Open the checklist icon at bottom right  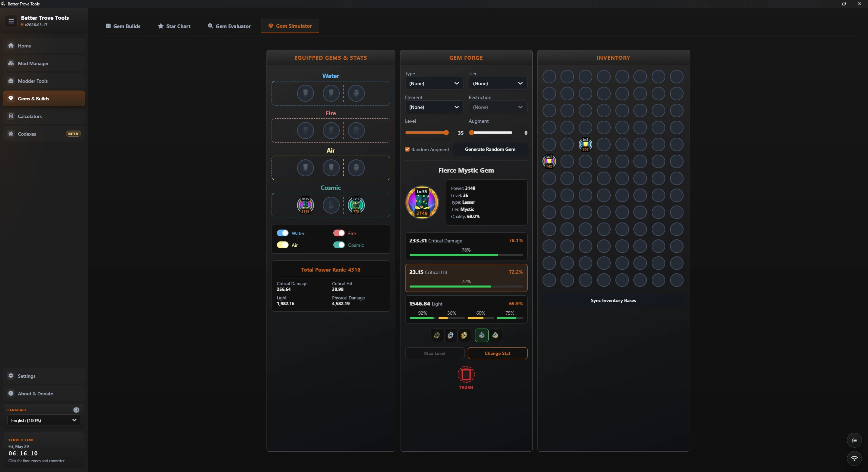(x=854, y=440)
